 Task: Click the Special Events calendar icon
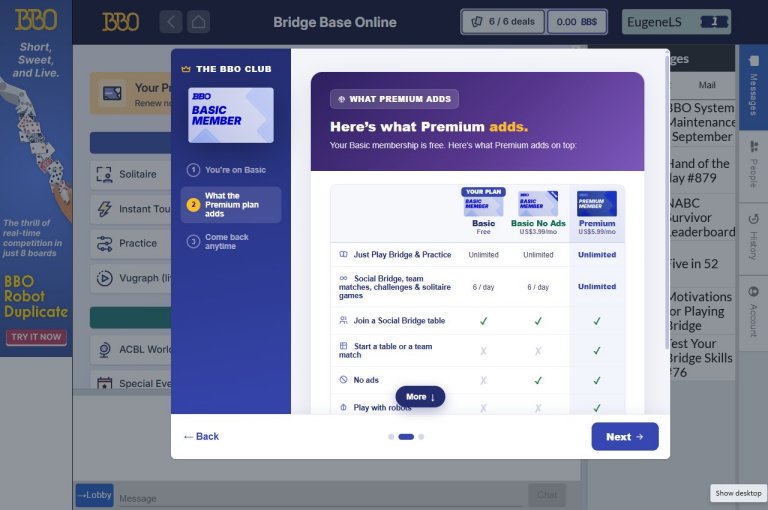coord(104,383)
